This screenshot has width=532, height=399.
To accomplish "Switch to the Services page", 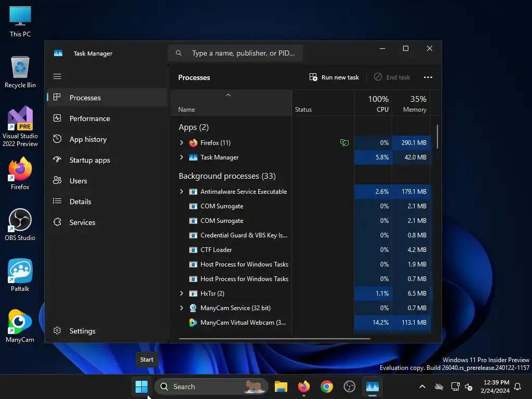I will pyautogui.click(x=107, y=222).
